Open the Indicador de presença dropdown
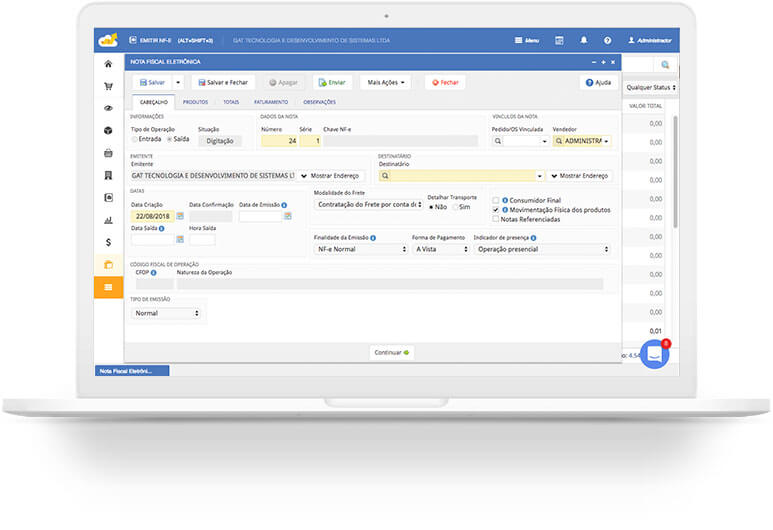This screenshot has width=773, height=530. point(541,249)
